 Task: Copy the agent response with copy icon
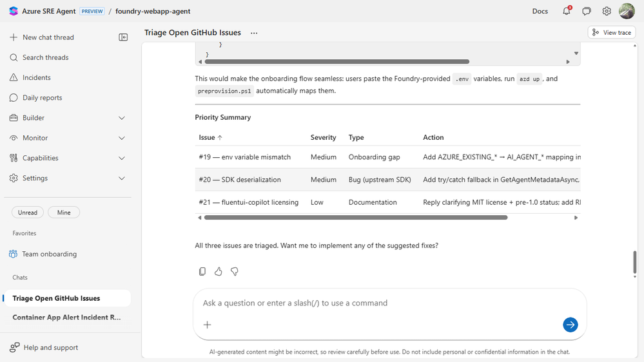point(202,272)
